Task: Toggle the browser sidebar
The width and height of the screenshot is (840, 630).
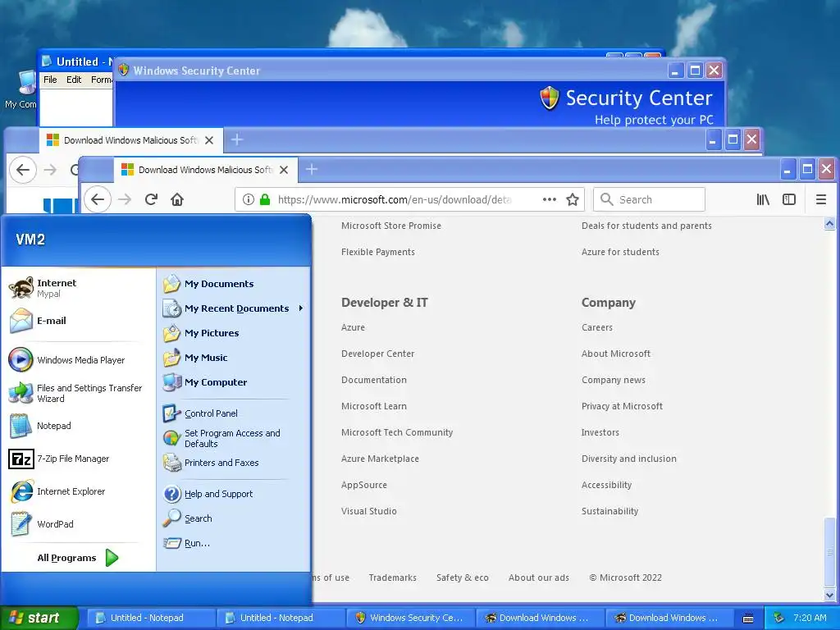Action: coord(789,200)
